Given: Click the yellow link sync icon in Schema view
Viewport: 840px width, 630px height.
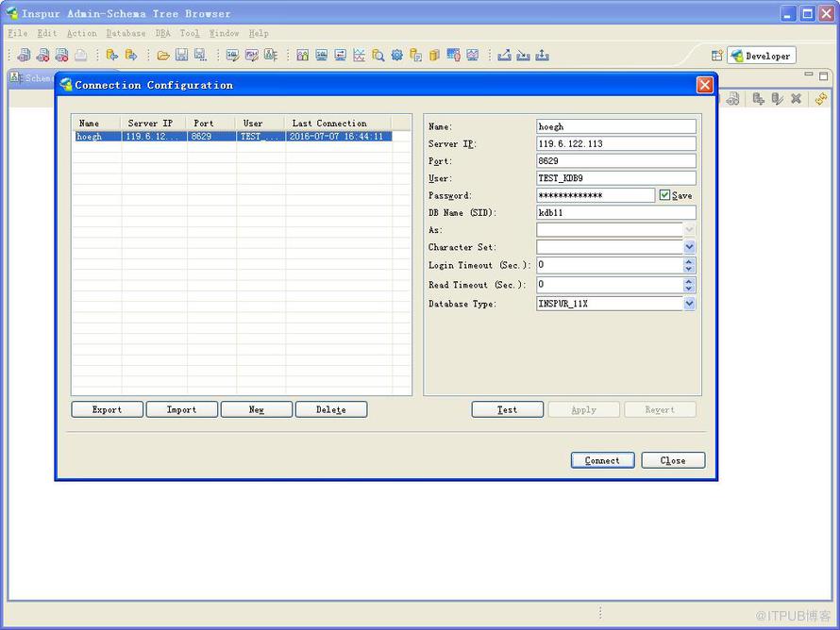Looking at the screenshot, I should pos(821,99).
